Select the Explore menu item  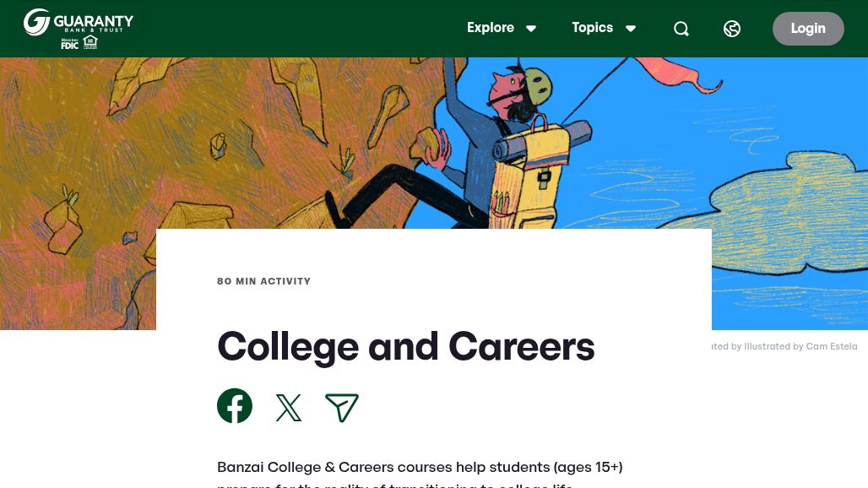point(491,28)
